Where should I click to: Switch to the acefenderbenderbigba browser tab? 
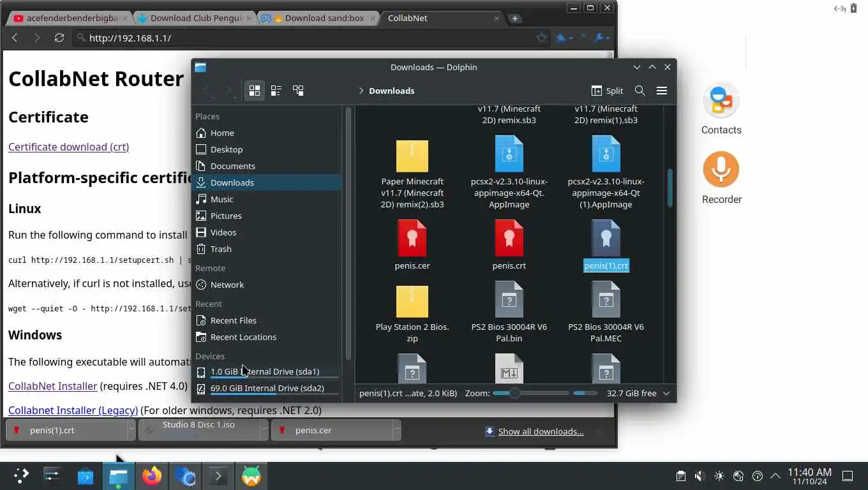pos(71,18)
